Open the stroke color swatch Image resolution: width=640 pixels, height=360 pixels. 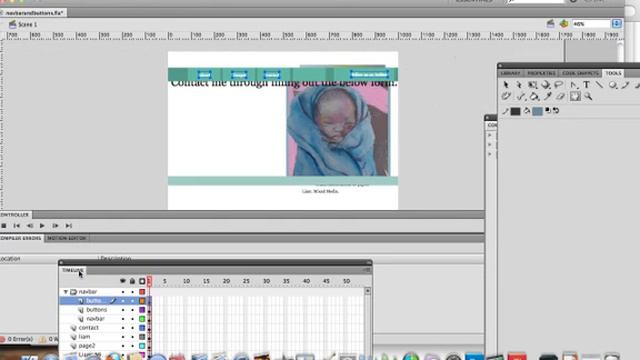coord(516,111)
